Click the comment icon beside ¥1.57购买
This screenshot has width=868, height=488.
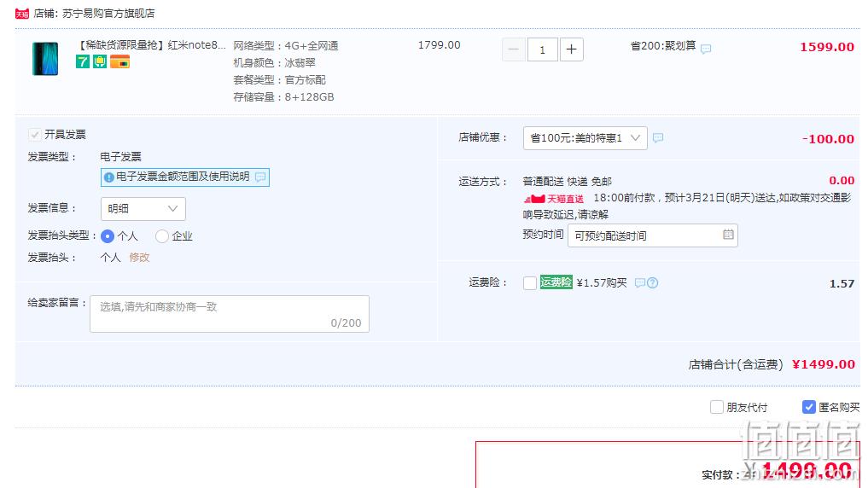tap(639, 283)
